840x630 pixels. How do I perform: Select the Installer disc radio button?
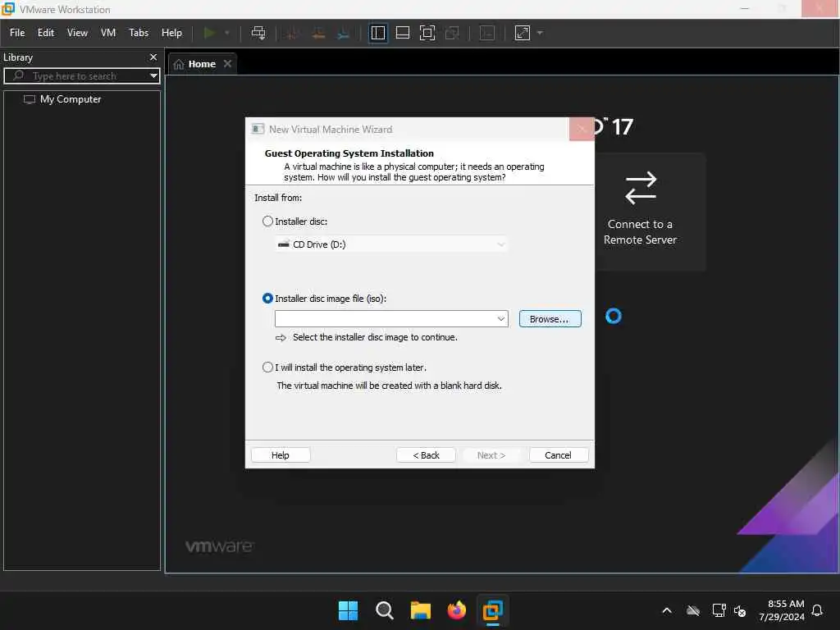tap(267, 221)
